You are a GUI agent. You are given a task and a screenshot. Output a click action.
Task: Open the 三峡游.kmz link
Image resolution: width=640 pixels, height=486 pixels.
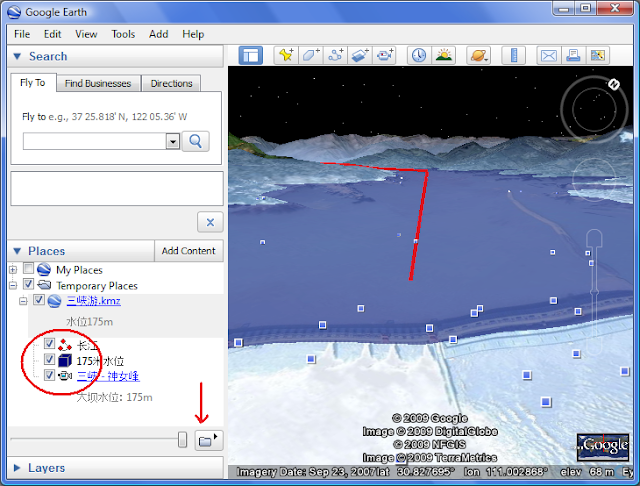[x=93, y=301]
